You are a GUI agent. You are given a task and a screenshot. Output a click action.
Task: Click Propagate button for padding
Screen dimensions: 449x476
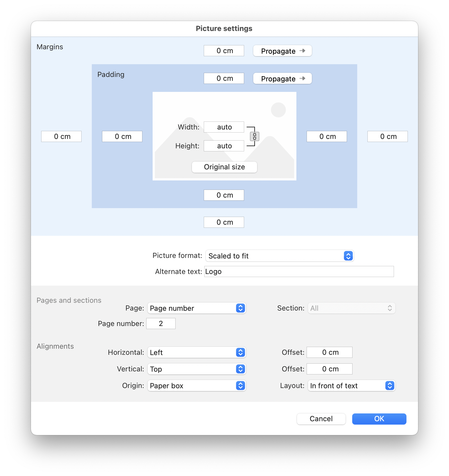[x=282, y=79]
